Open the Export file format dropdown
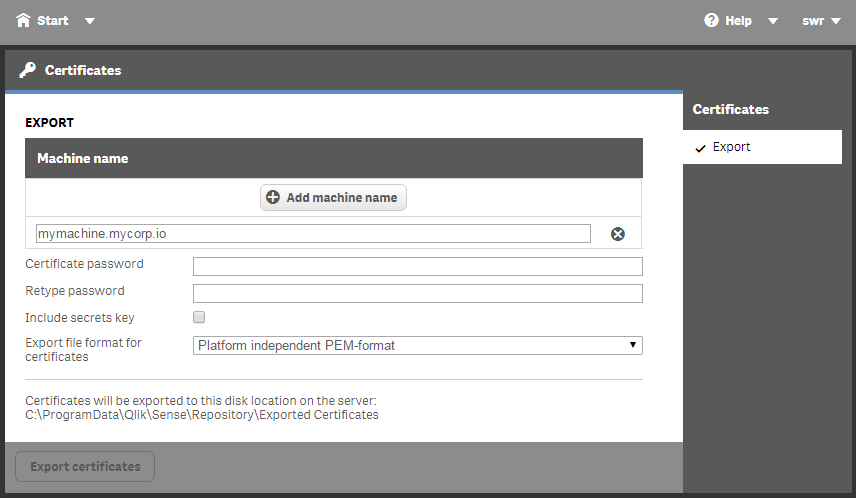The width and height of the screenshot is (856, 498). pos(418,345)
